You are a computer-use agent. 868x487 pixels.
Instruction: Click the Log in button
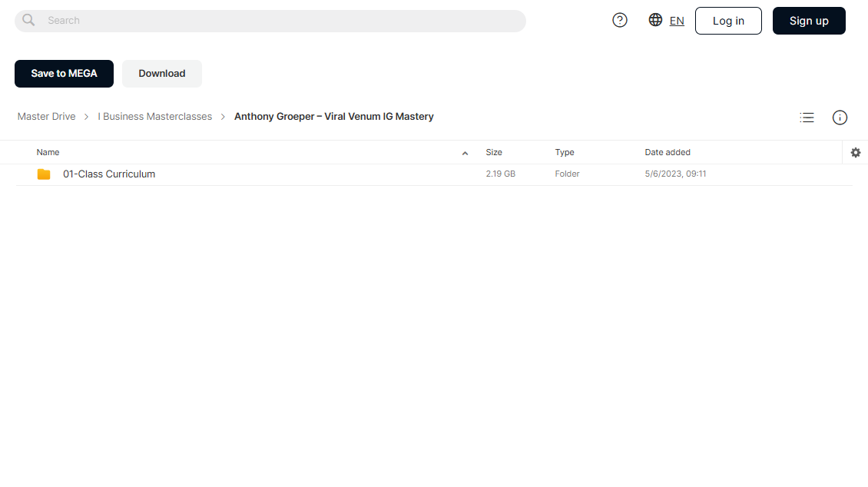728,21
